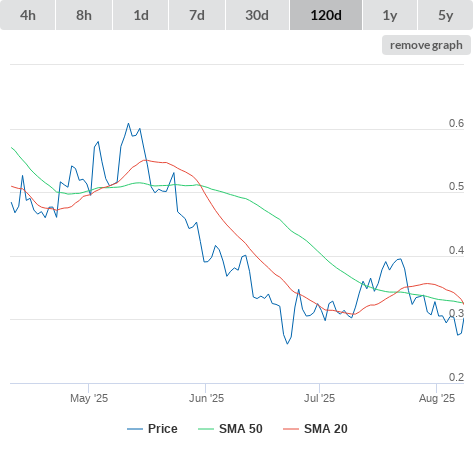Screen dimensions: 474x455
Task: Switch chart to 1y range
Action: coord(390,15)
